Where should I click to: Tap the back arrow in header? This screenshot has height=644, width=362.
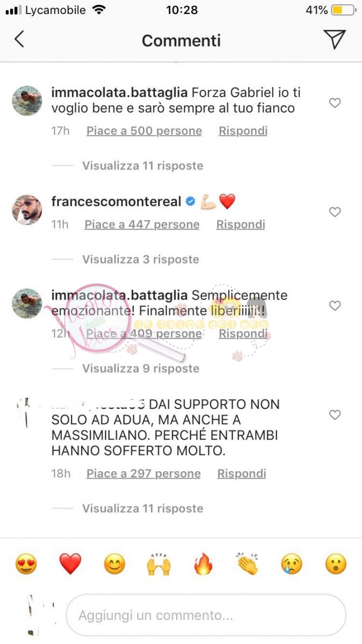click(19, 39)
